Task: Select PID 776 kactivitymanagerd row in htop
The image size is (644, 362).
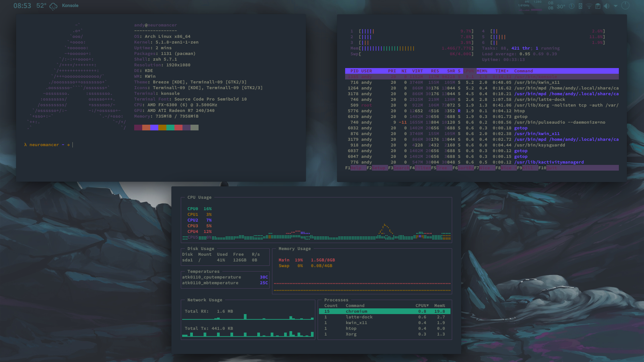Action: (482, 162)
